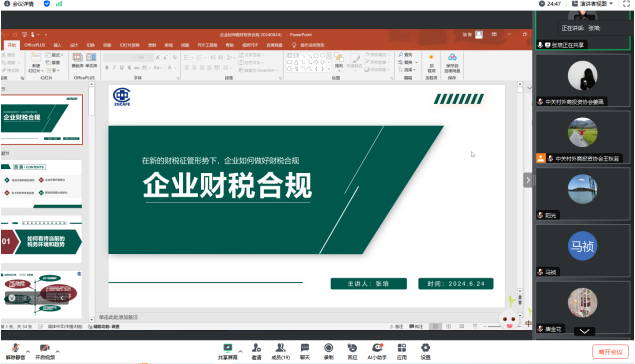The height and width of the screenshot is (364, 635).
Task: Expand video options arrow beside camera
Action: (58, 351)
